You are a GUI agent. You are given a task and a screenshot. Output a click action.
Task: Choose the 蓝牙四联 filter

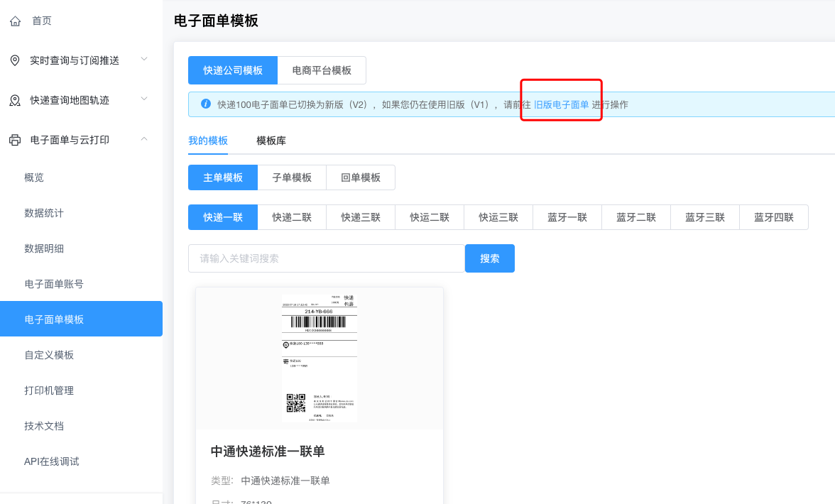click(x=774, y=217)
